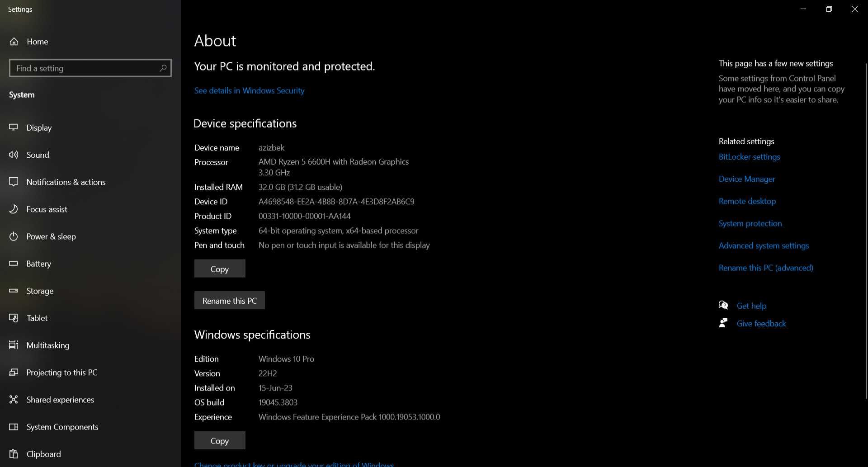868x467 pixels.
Task: Click the Battery icon in sidebar
Action: point(14,264)
